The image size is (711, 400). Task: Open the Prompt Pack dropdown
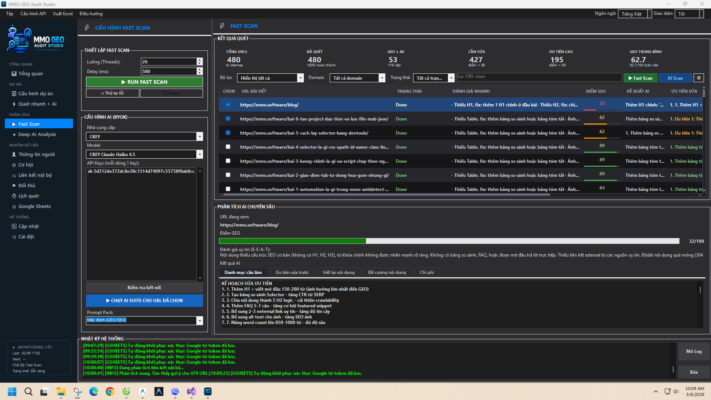(x=144, y=320)
